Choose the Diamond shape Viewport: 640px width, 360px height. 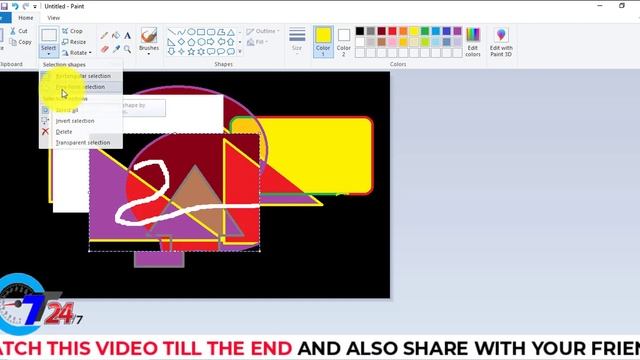click(181, 42)
